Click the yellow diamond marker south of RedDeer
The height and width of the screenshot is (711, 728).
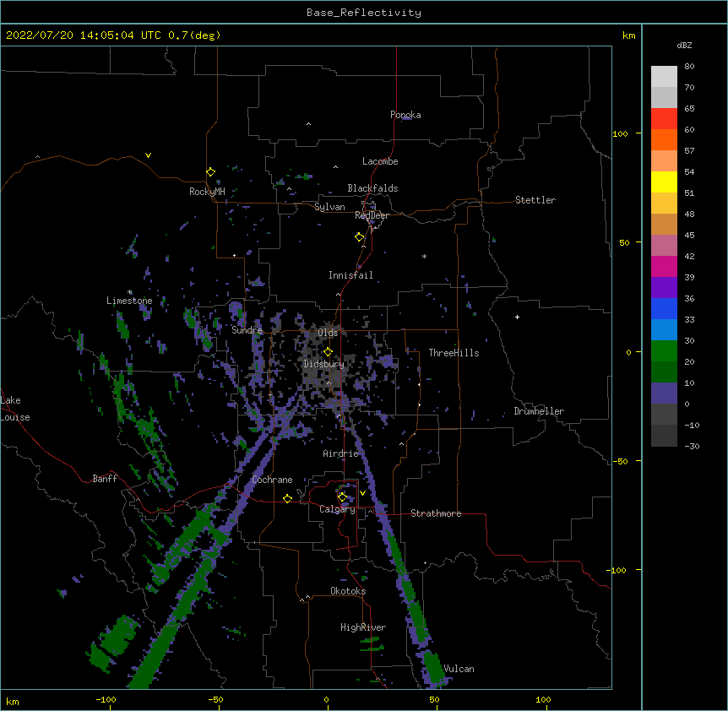(359, 237)
